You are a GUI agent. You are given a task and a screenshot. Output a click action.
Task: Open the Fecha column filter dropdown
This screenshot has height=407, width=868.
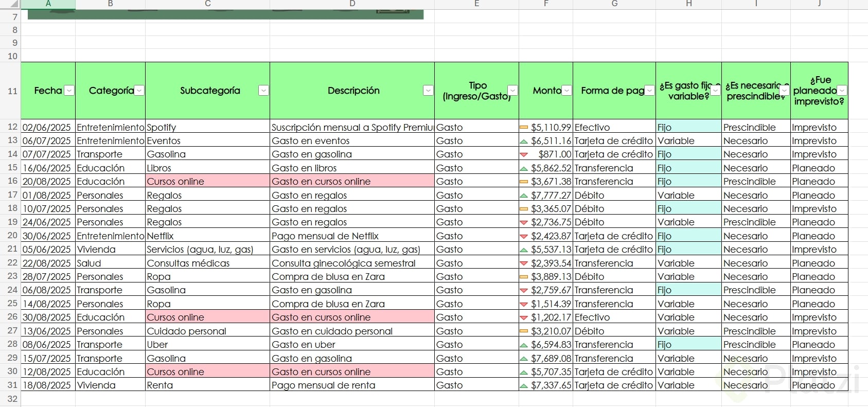(x=69, y=91)
